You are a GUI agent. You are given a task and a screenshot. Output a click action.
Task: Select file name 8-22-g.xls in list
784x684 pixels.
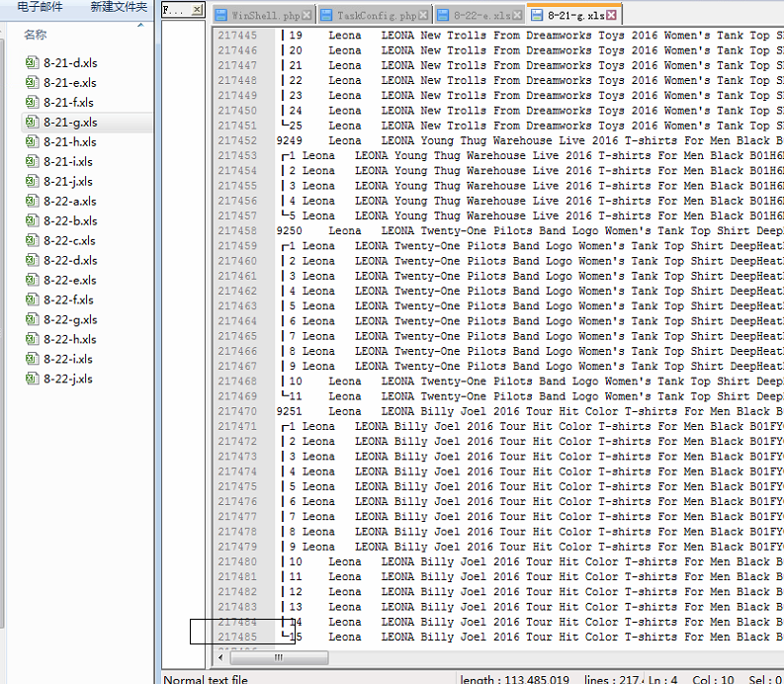click(x=70, y=320)
